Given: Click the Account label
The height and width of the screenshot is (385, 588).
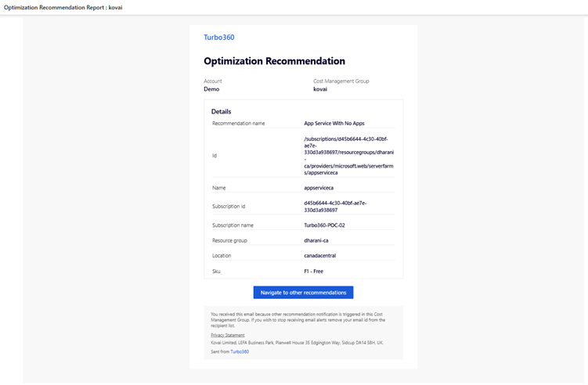Looking at the screenshot, I should (213, 81).
